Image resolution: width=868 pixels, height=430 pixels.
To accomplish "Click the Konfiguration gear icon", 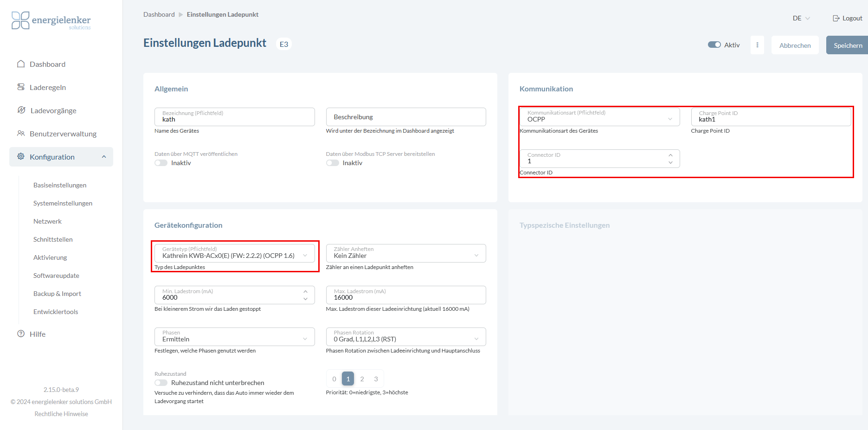I will tap(21, 157).
